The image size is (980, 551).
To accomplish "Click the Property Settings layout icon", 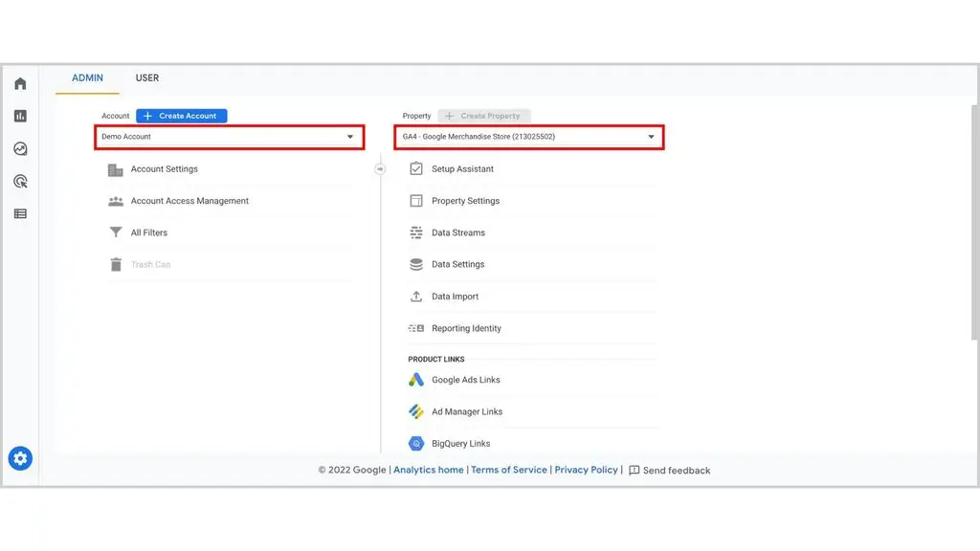I will [x=416, y=201].
